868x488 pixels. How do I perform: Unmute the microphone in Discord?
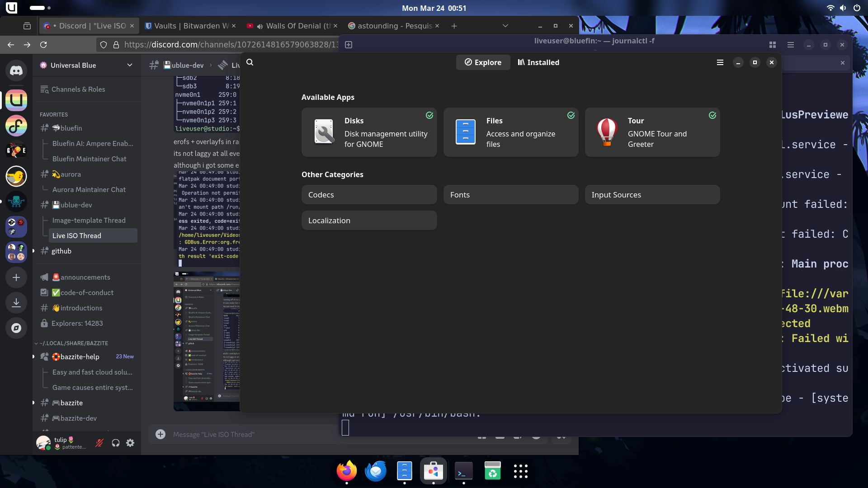(99, 443)
